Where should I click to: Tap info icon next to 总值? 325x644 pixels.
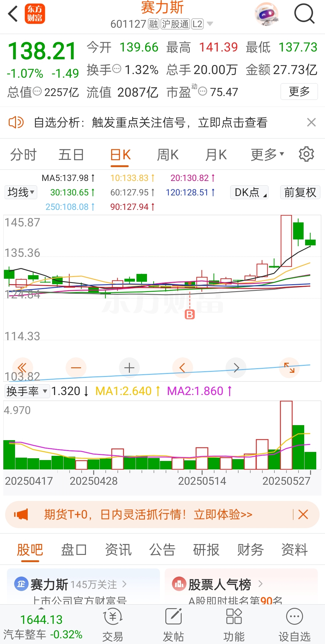point(37,91)
